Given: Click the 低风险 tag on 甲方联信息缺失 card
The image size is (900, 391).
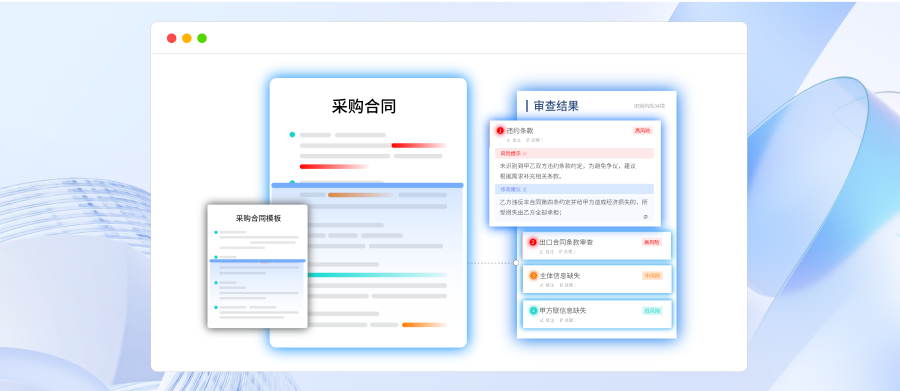Looking at the screenshot, I should 652,311.
